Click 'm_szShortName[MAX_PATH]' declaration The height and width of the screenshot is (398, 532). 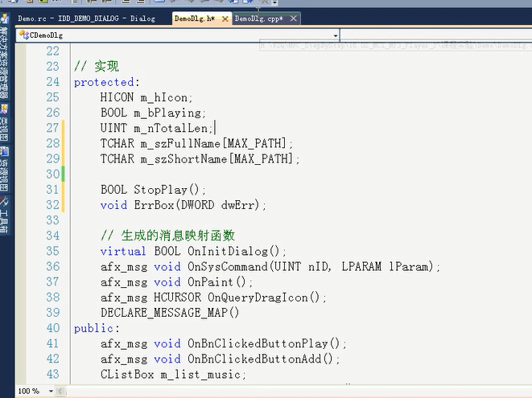[217, 159]
